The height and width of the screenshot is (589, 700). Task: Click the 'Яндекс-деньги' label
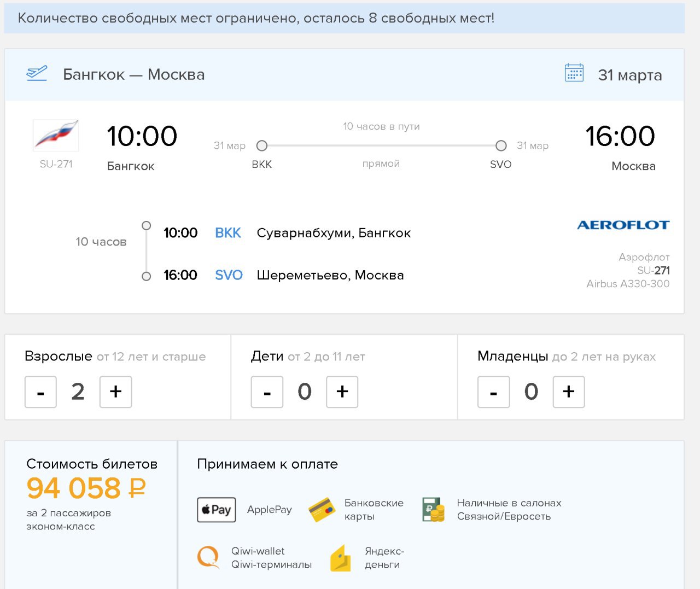point(384,558)
